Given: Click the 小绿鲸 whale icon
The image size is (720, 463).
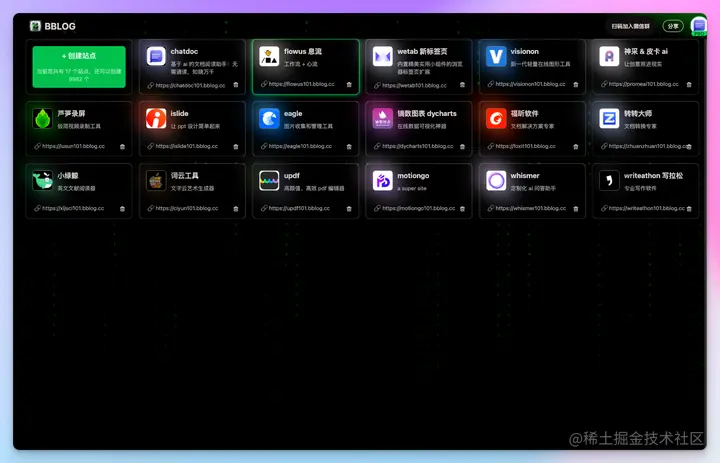Looking at the screenshot, I should (x=43, y=181).
